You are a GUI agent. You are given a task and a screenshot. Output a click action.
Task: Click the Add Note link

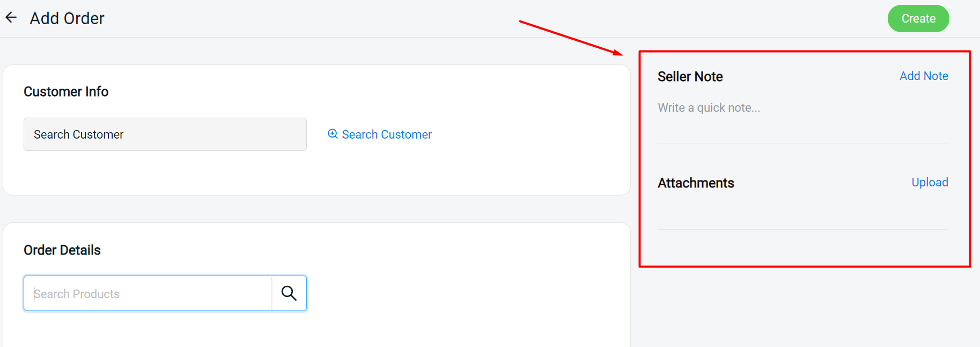(924, 76)
